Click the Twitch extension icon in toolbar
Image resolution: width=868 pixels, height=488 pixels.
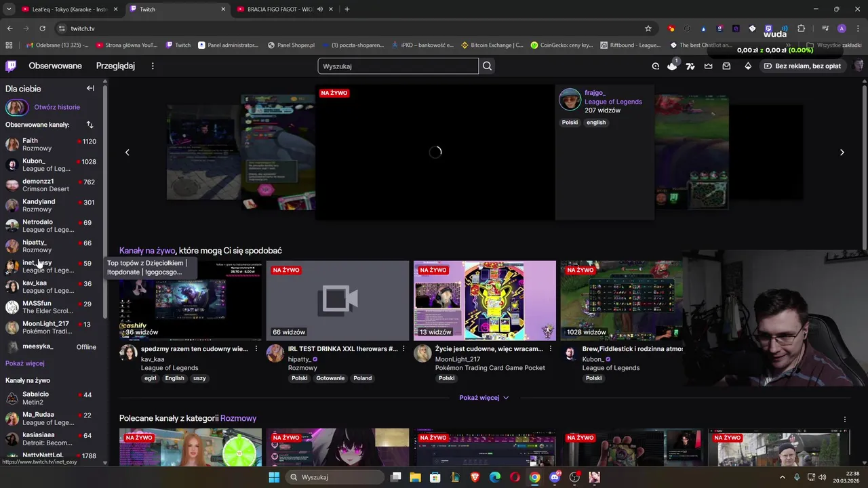pyautogui.click(x=768, y=28)
